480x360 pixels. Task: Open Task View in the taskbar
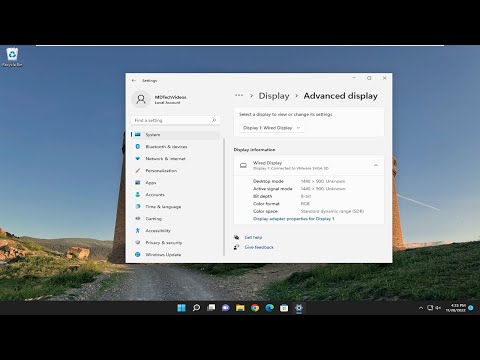tap(211, 308)
